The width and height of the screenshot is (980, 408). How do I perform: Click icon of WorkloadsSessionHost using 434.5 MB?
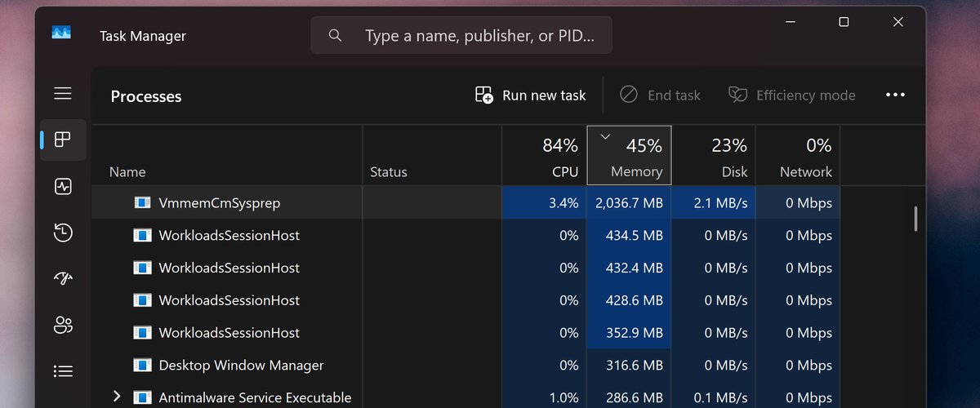coord(142,235)
